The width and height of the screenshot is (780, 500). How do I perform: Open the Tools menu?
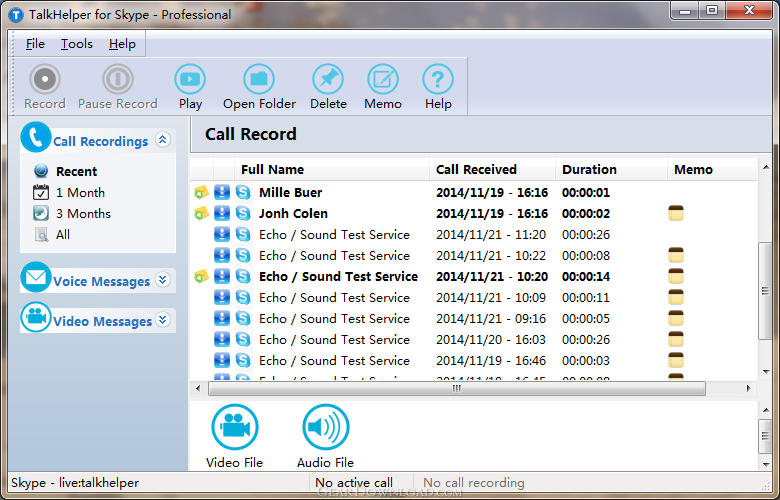click(x=77, y=44)
